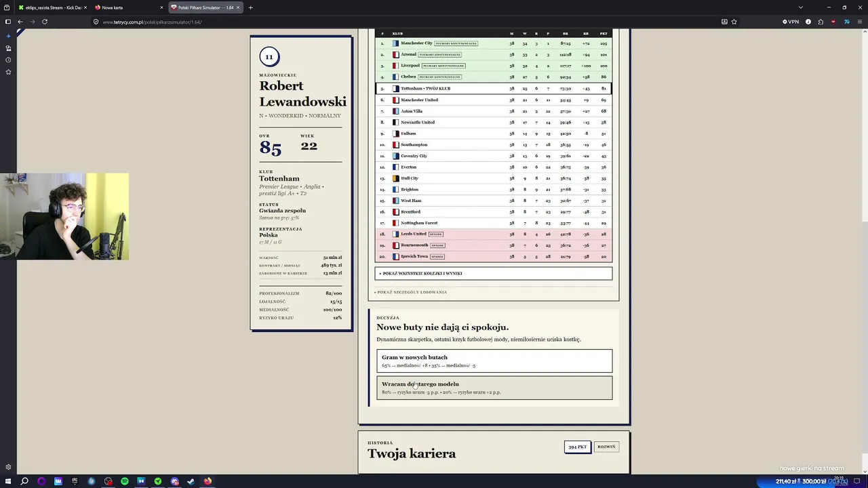Switch to the Nowa karta tab
Screen dimensions: 868x488
[x=129, y=7]
